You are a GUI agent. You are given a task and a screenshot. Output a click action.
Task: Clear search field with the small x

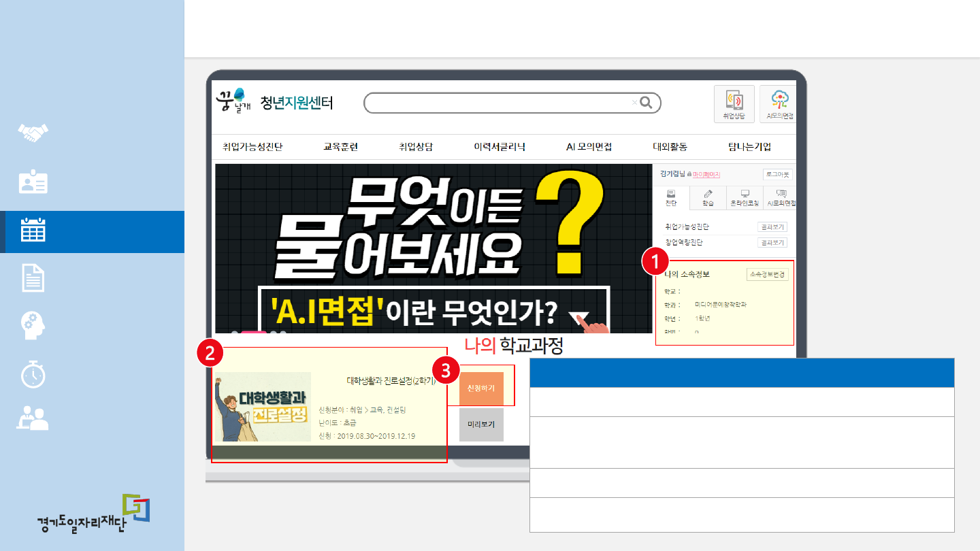pos(634,103)
